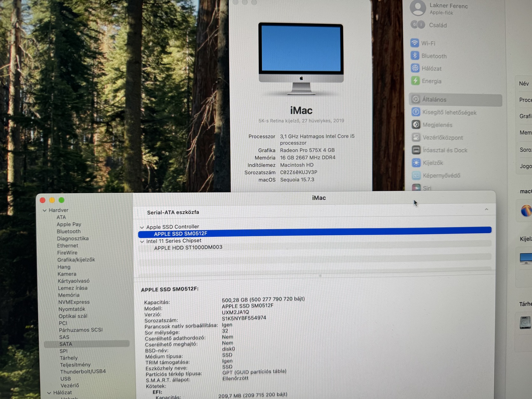Click the SSD serial number "S1K5NYBF554974"
The image size is (532, 399).
point(244,318)
